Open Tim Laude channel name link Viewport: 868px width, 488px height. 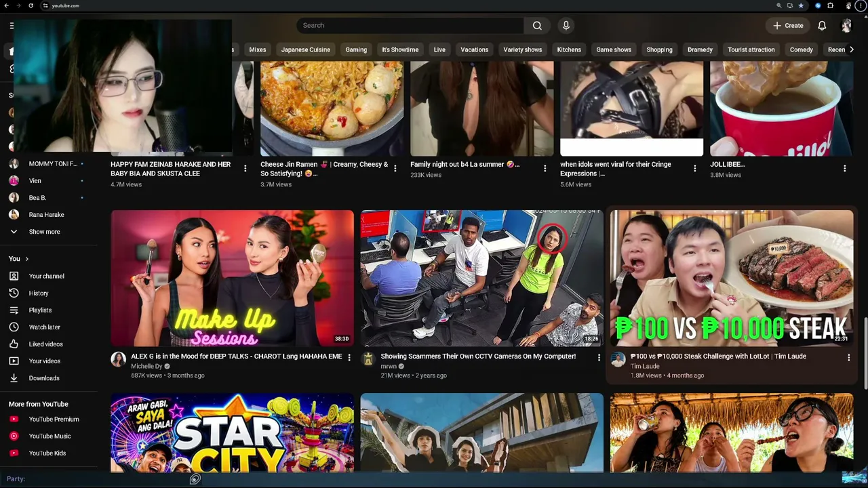[645, 367]
